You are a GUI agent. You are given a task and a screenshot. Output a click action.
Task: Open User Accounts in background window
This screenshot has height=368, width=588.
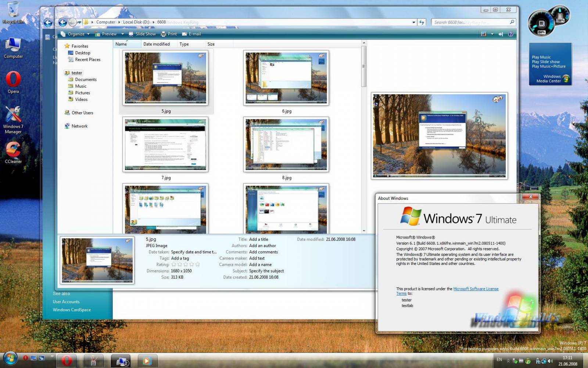click(66, 302)
